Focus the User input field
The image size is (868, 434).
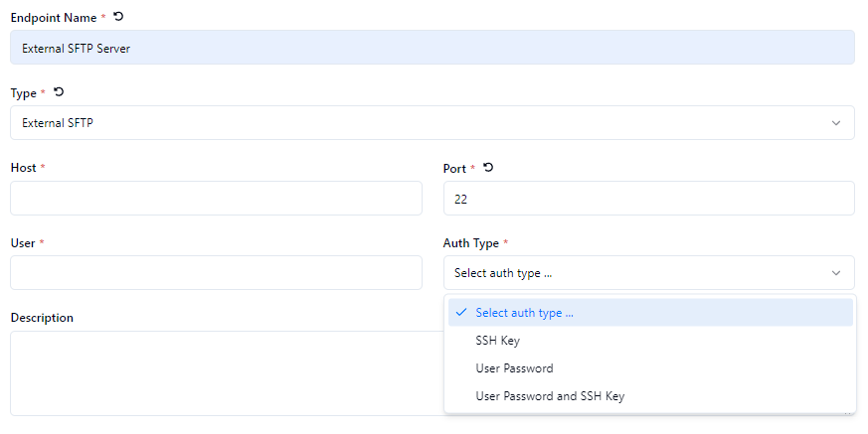click(216, 273)
